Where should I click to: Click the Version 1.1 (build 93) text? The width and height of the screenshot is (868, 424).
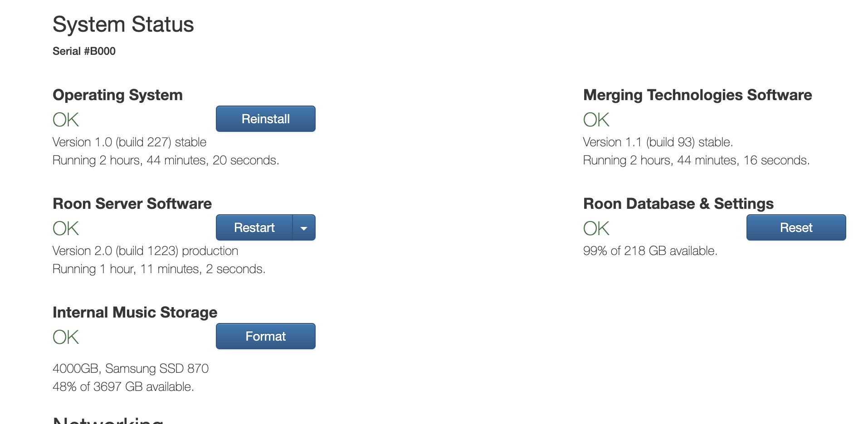[658, 142]
